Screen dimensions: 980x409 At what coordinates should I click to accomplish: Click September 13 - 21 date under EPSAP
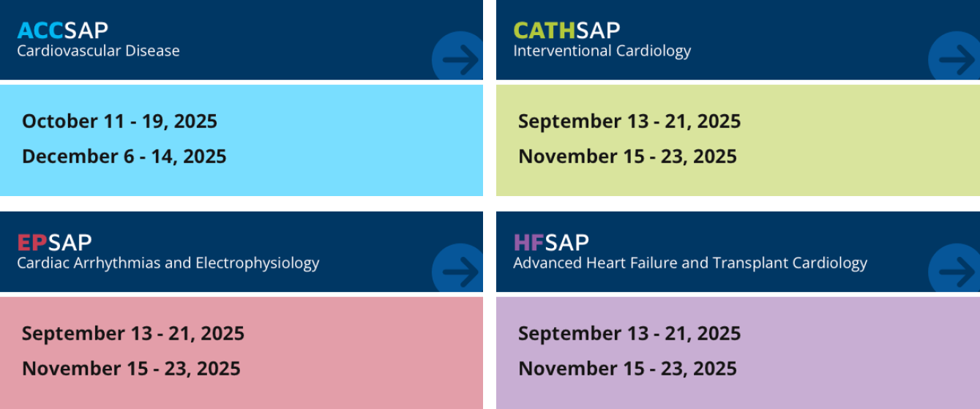click(133, 333)
